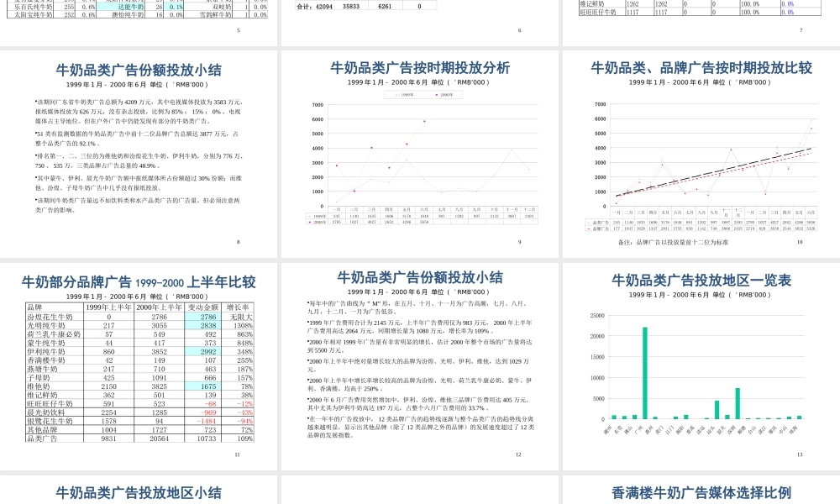
Task: Click the 10733 total change cell
Action: tap(207, 438)
